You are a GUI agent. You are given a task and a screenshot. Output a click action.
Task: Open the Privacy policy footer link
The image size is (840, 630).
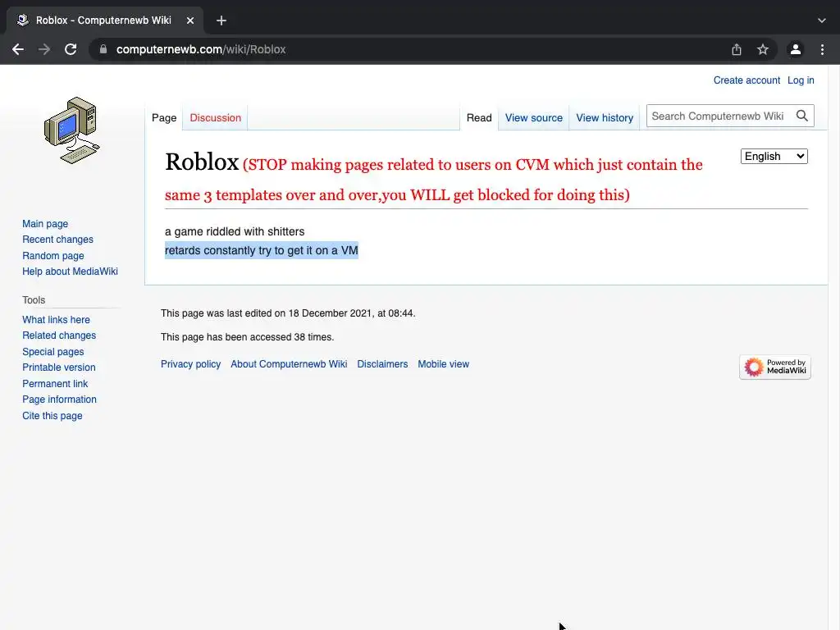(x=190, y=364)
